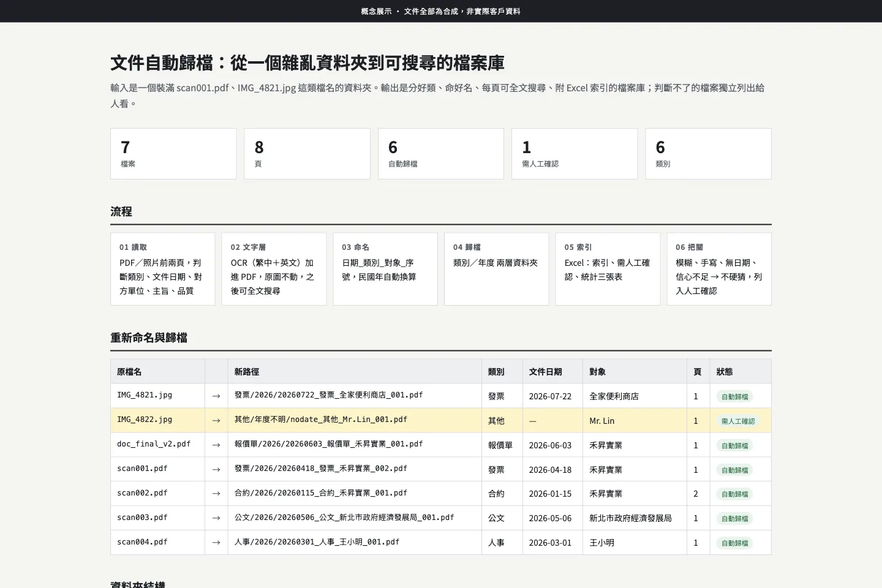Click the arrow in the scan002.pdf row
The image size is (882, 588).
coord(216,494)
